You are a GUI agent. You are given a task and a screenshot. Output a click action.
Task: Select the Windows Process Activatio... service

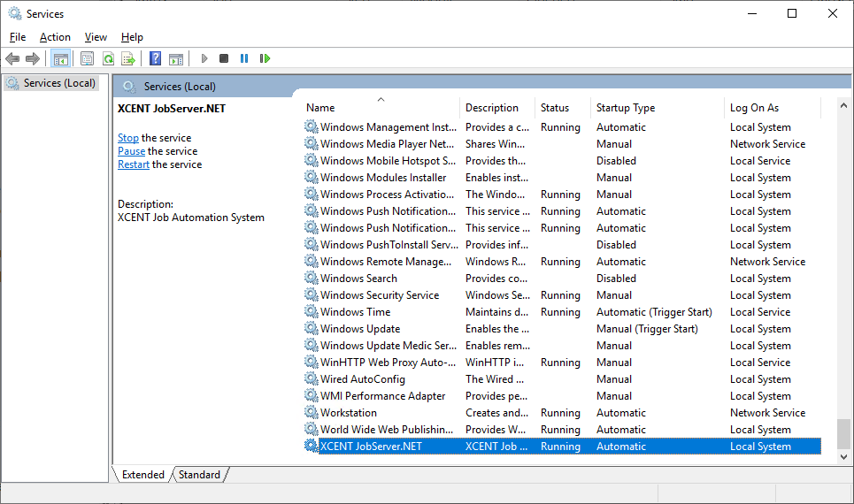click(x=387, y=195)
